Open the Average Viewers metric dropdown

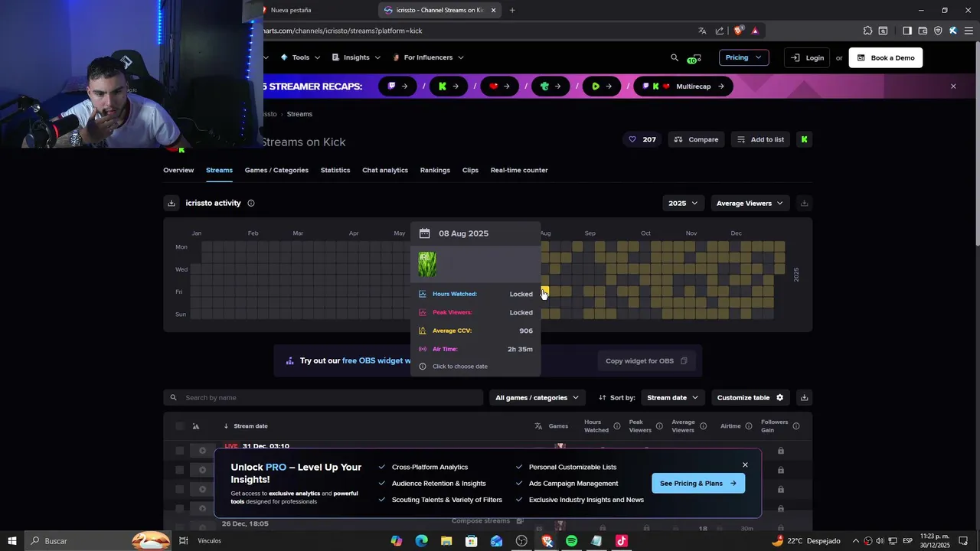750,203
